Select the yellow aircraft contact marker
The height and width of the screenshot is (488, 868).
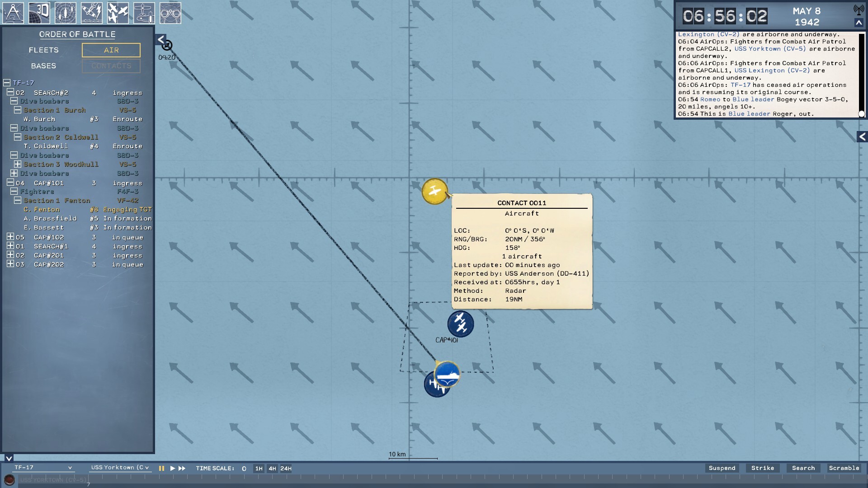434,191
